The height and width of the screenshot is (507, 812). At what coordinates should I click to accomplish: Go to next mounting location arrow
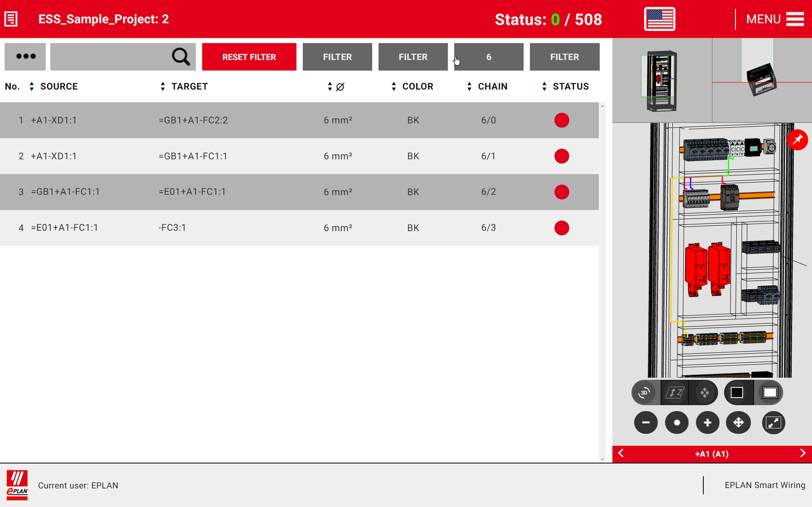click(802, 453)
